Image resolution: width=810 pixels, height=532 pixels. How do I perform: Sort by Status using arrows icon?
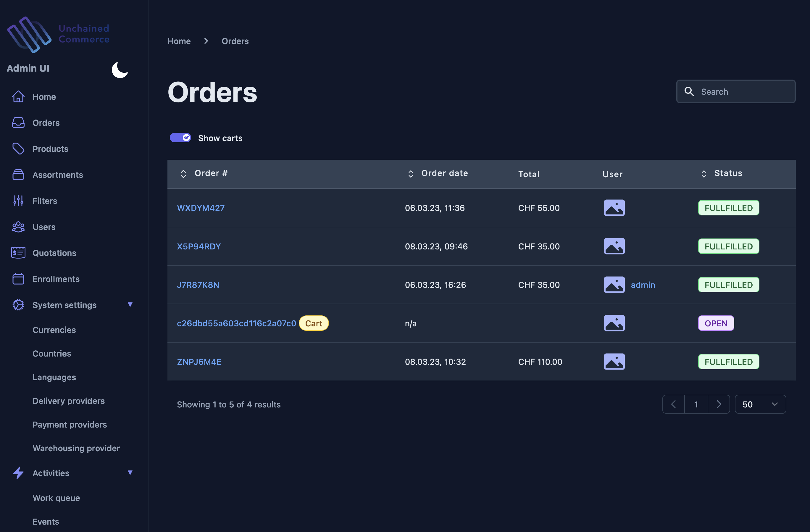(704, 174)
